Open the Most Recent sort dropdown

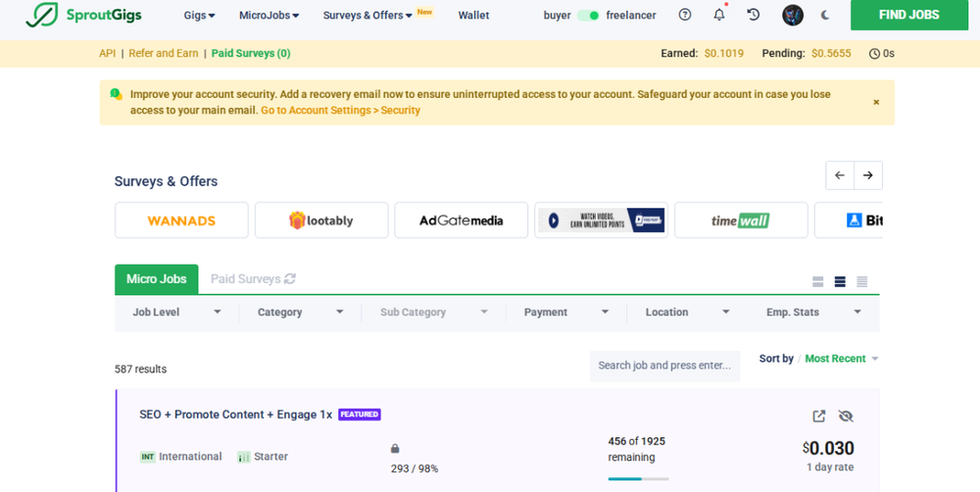[841, 359]
